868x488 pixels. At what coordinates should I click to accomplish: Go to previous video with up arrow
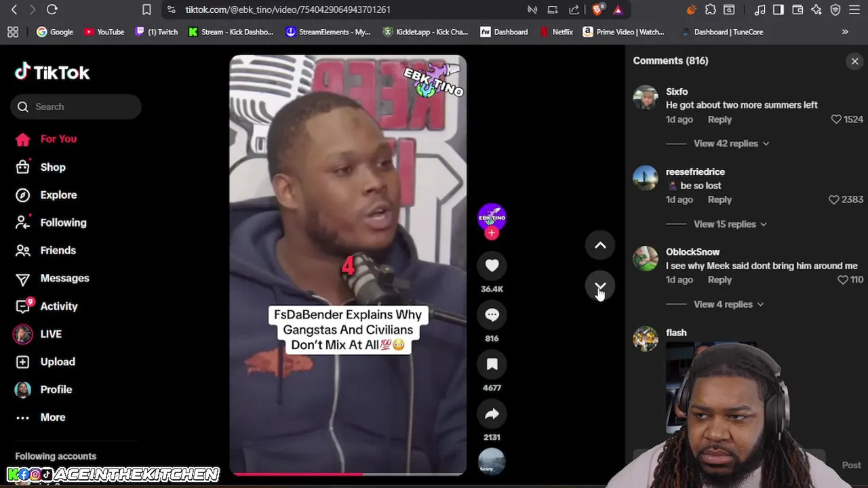(600, 245)
